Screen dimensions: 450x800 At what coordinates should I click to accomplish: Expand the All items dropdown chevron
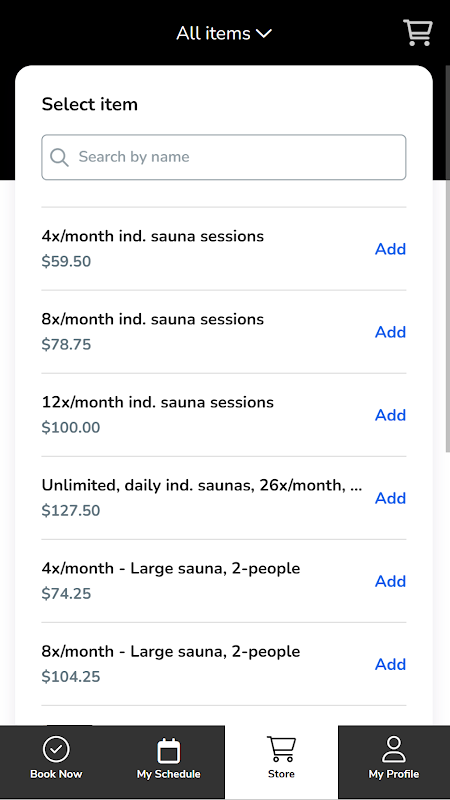264,34
